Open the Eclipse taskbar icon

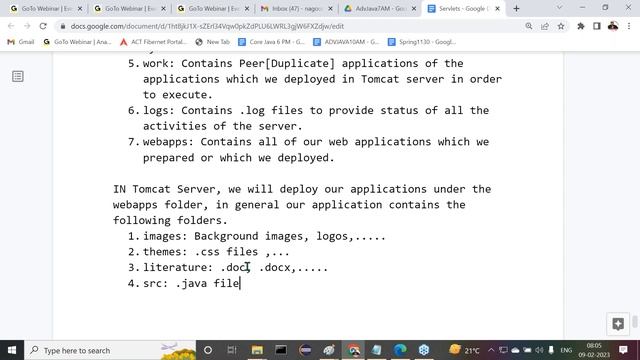(x=305, y=350)
